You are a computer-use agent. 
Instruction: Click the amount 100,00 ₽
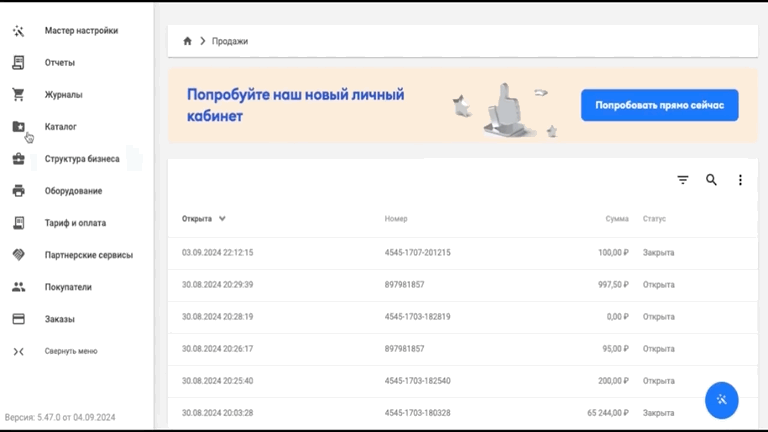[613, 253]
